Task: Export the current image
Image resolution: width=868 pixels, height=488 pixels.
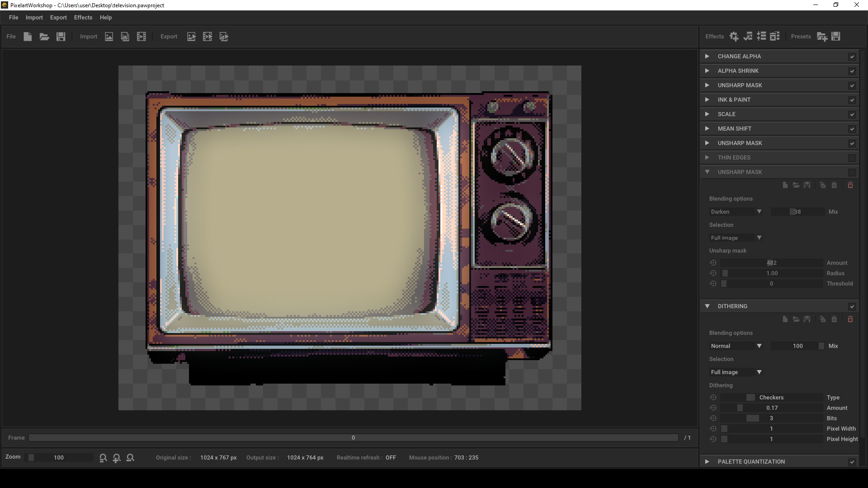Action: pos(191,37)
